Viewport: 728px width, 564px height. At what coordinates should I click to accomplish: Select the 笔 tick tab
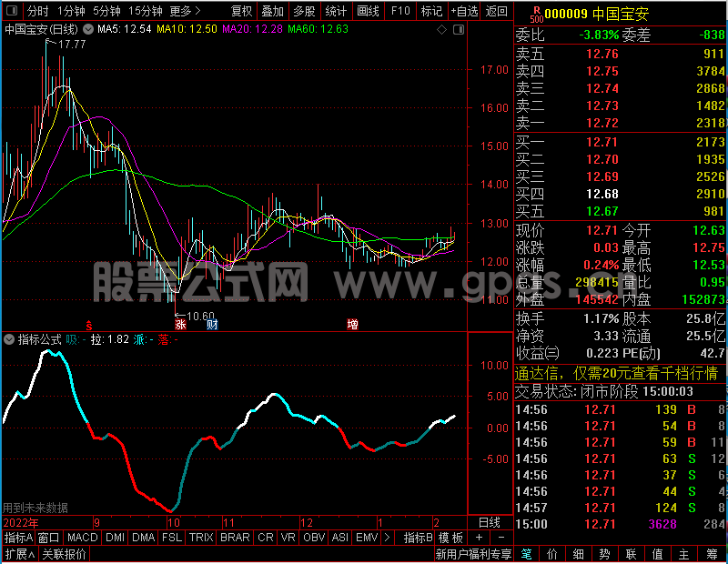(x=526, y=554)
